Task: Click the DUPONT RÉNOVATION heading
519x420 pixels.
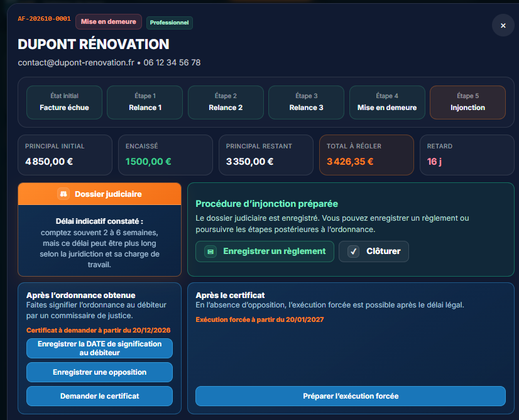Action: [x=94, y=45]
